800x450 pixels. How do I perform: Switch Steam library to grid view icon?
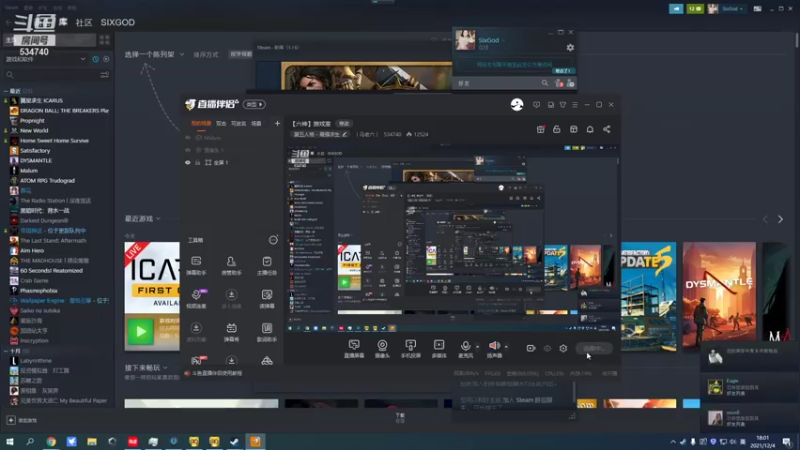click(x=105, y=40)
